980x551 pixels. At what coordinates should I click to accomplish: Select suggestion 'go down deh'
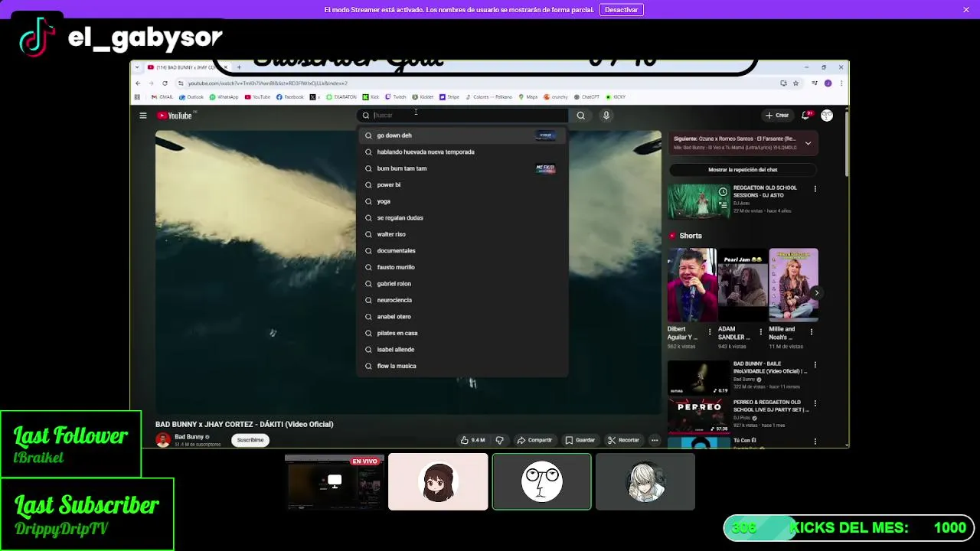(462, 135)
